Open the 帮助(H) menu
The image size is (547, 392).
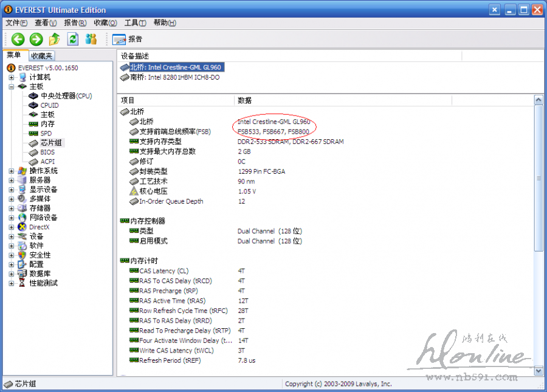coord(165,23)
